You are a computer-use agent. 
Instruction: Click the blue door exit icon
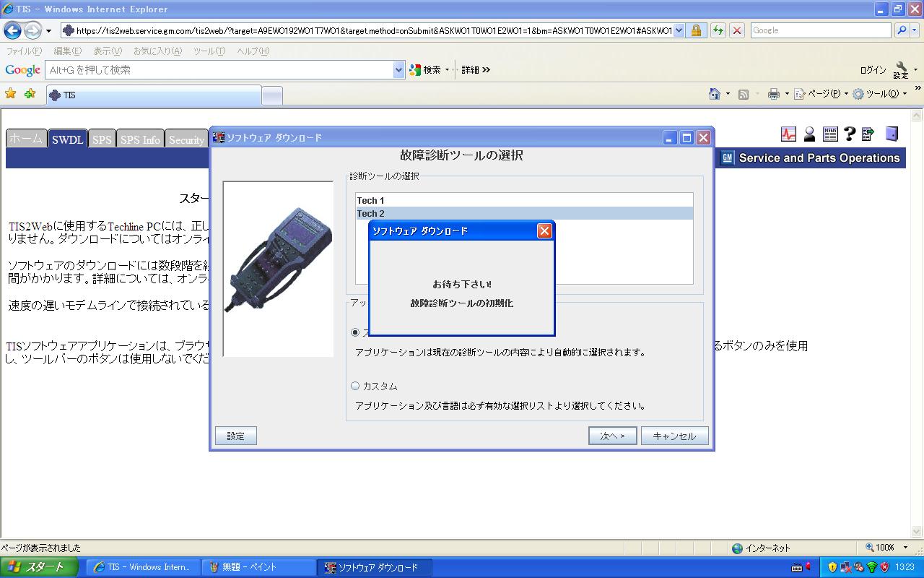point(892,134)
